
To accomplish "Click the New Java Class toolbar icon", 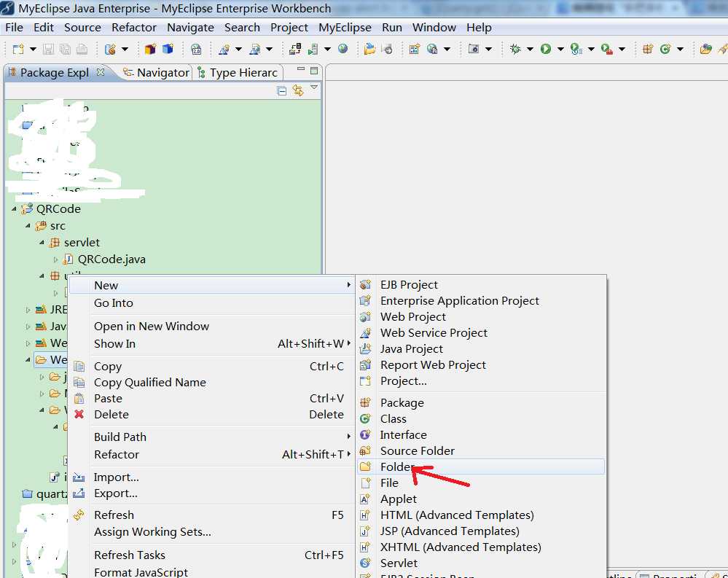I will (665, 49).
